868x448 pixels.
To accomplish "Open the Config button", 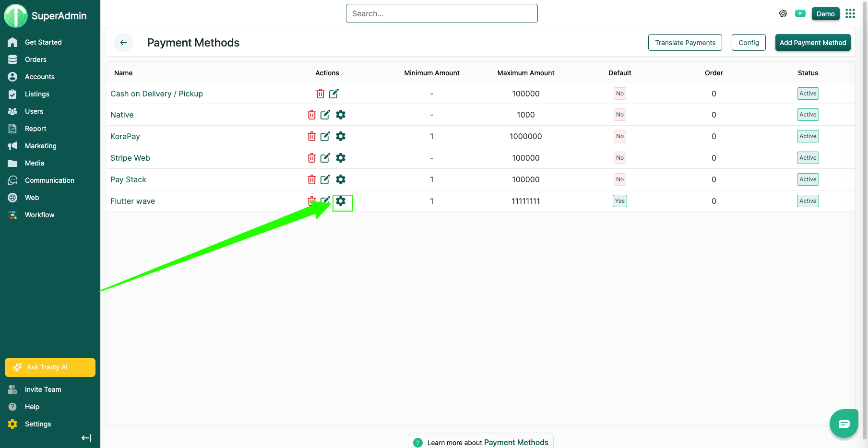I will pos(749,43).
